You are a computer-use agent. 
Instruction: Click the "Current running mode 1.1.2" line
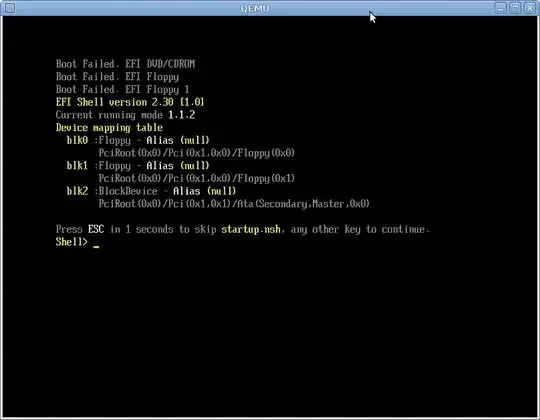125,115
